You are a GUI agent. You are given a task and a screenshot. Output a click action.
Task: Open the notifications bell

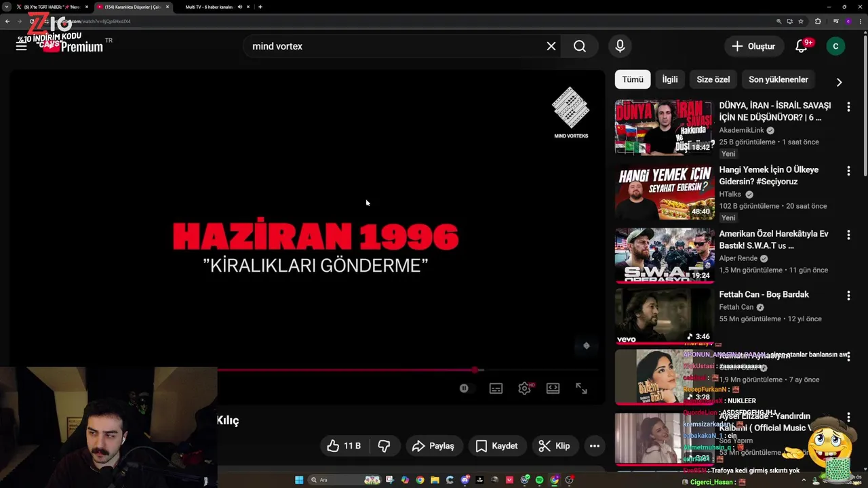802,46
